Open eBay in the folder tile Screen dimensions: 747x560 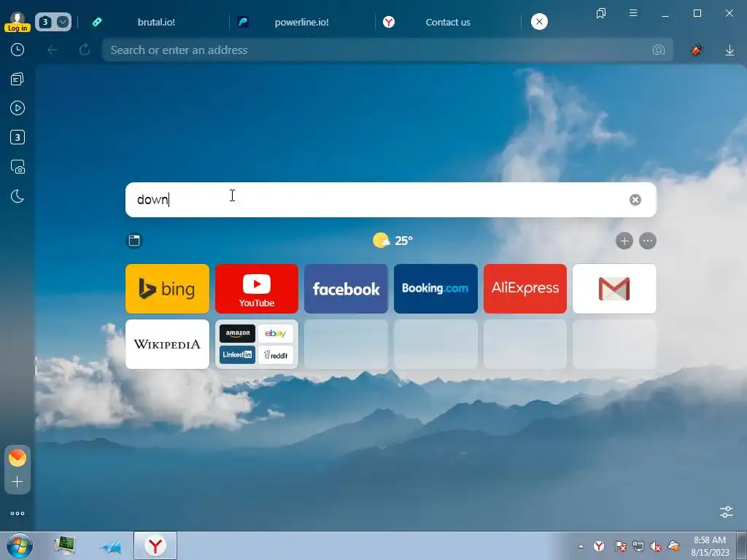[275, 333]
